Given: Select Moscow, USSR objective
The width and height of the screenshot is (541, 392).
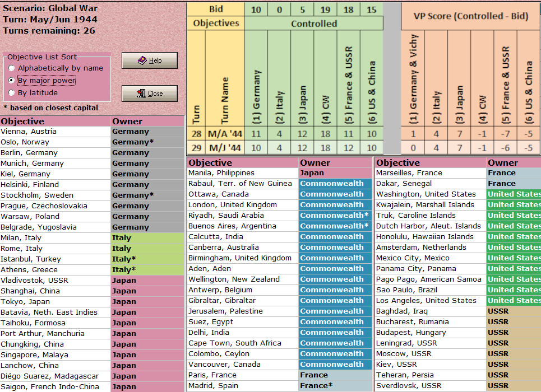Looking at the screenshot, I should click(x=430, y=354).
